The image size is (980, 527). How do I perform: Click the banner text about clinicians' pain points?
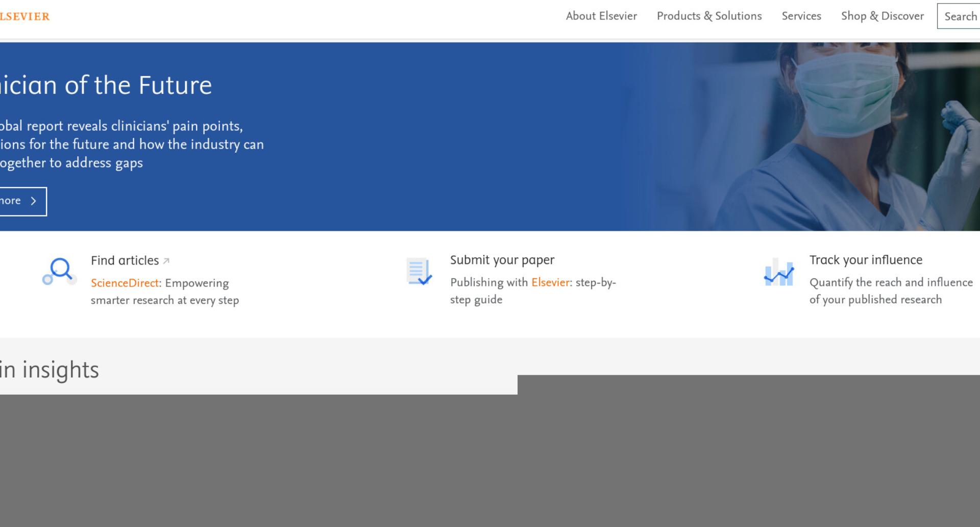click(x=132, y=145)
